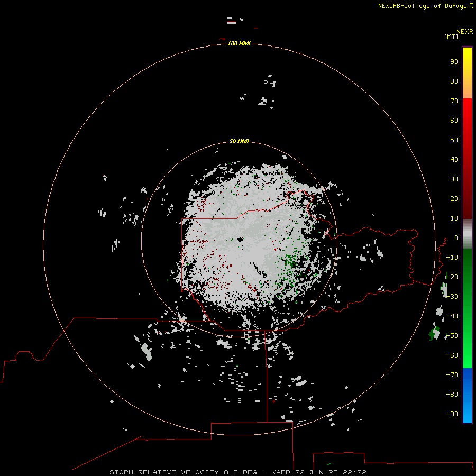The height and width of the screenshot is (476, 476).
Task: Click the 70 knot scale label
Action: pos(454,101)
